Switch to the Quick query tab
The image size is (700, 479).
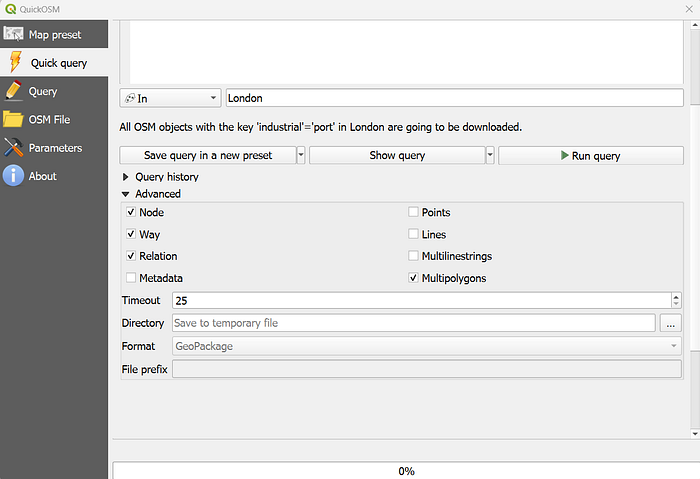coord(54,63)
